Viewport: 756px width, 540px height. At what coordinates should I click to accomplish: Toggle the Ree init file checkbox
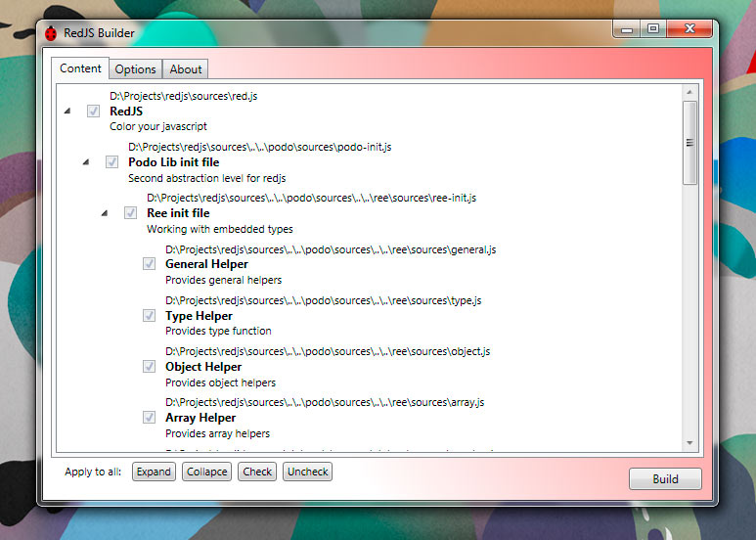130,212
